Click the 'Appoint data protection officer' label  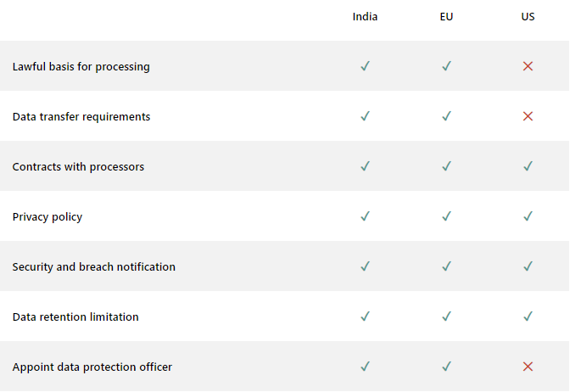(92, 367)
